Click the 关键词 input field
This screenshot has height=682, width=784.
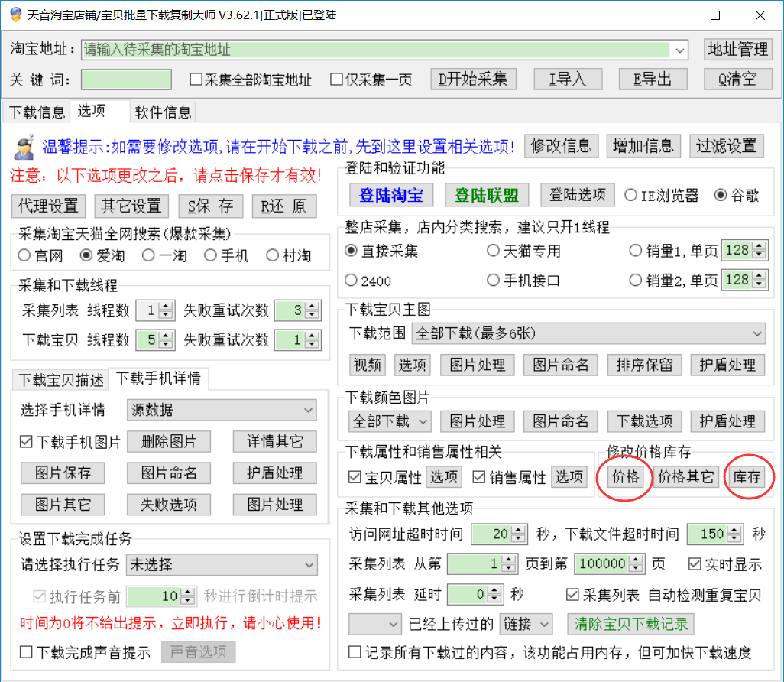click(126, 80)
